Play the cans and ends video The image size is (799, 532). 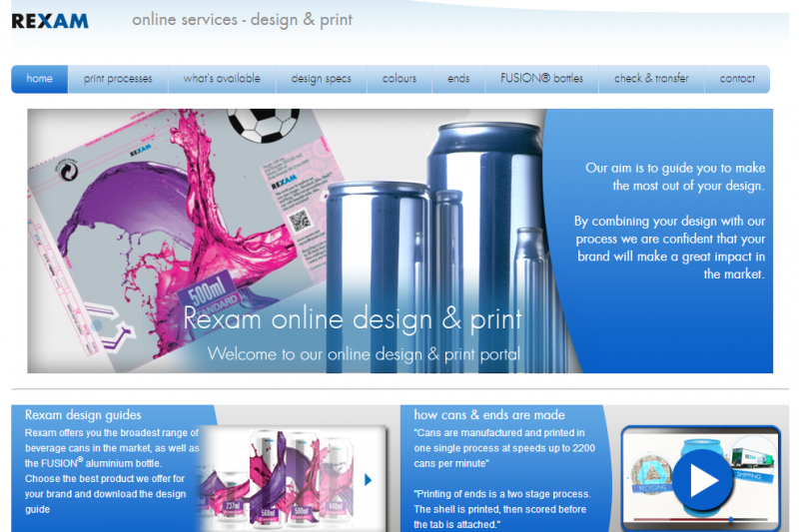click(703, 480)
